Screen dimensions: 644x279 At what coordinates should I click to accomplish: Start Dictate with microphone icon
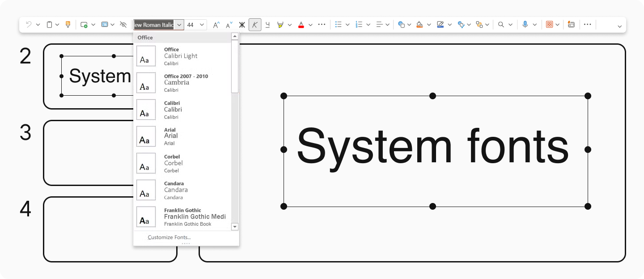coord(525,25)
